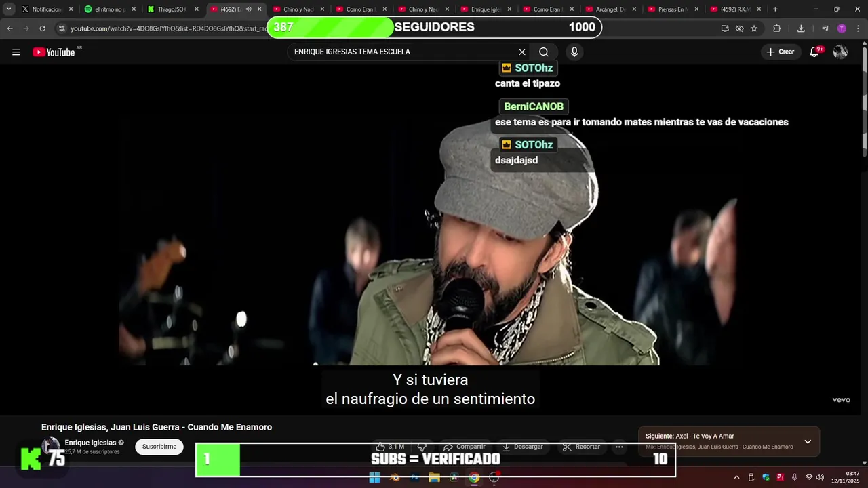Click the Chrome address bar URL

(x=169, y=28)
